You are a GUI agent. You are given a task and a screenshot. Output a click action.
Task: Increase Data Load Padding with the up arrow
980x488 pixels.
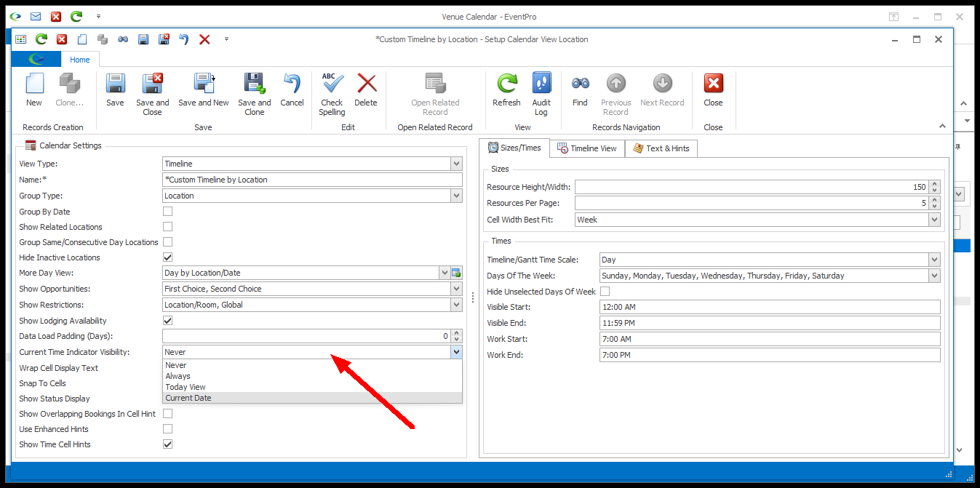point(457,332)
